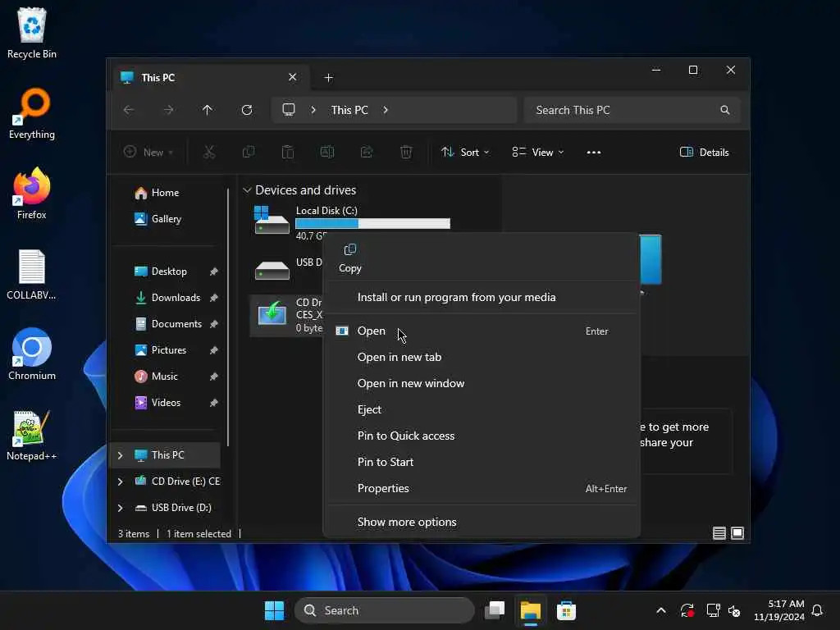Open the See more ellipsis menu

click(x=594, y=152)
